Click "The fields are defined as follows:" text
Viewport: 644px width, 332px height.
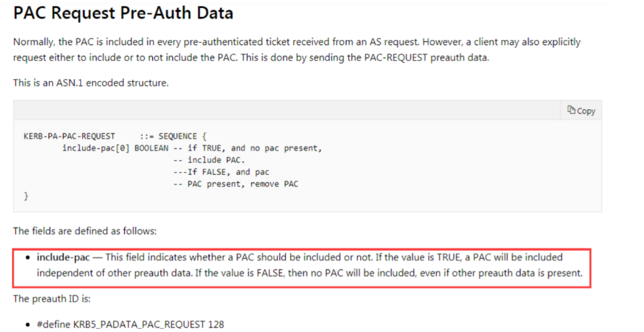(85, 231)
